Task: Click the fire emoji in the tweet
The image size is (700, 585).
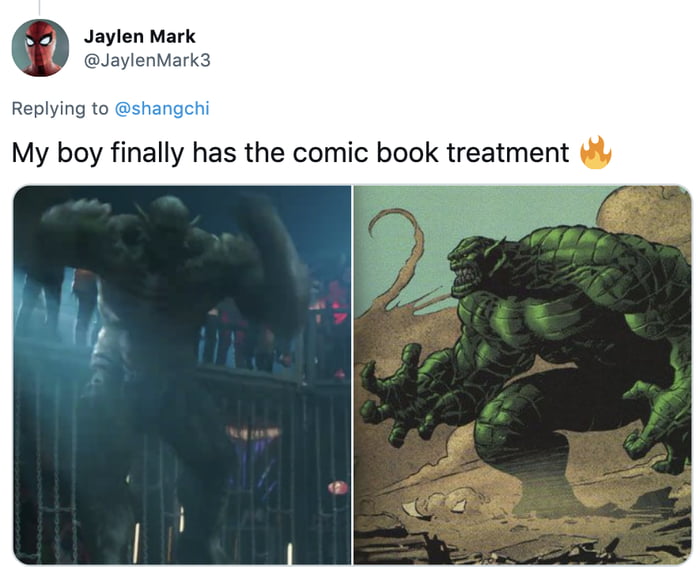Action: 596,152
